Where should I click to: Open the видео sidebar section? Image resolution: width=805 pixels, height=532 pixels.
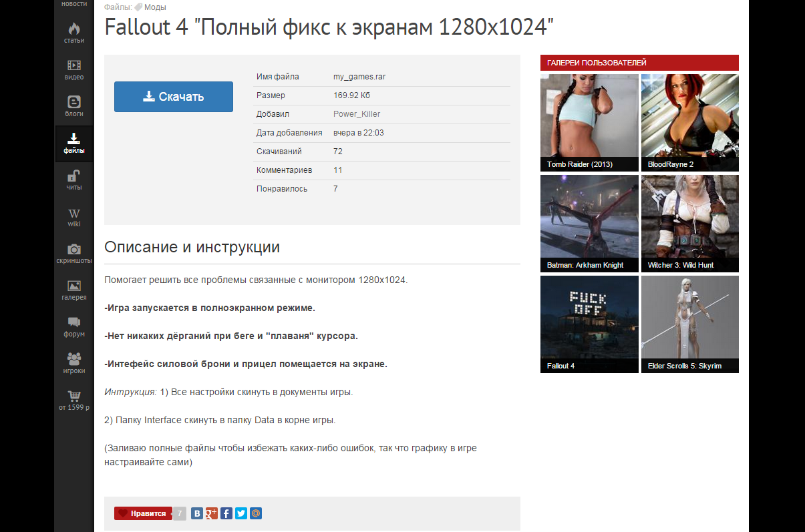(x=74, y=69)
